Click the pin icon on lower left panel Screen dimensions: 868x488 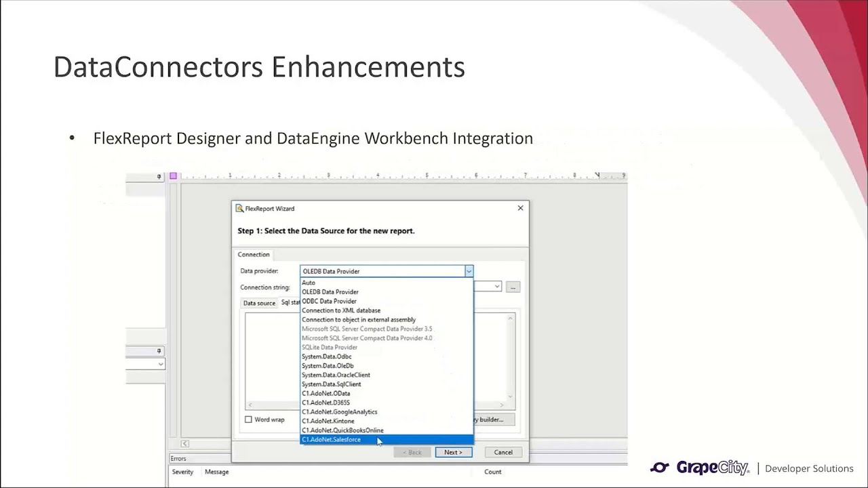pyautogui.click(x=160, y=351)
